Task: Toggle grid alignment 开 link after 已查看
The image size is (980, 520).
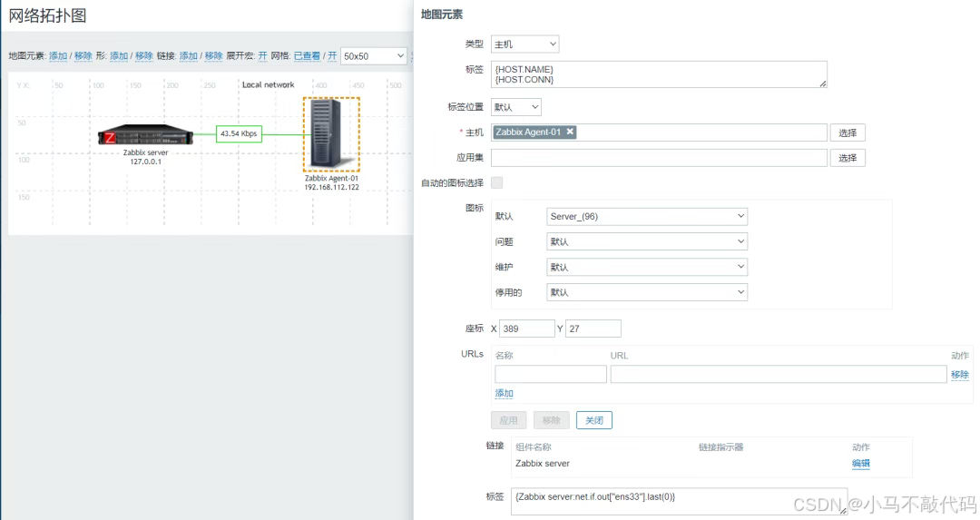Action: click(332, 55)
